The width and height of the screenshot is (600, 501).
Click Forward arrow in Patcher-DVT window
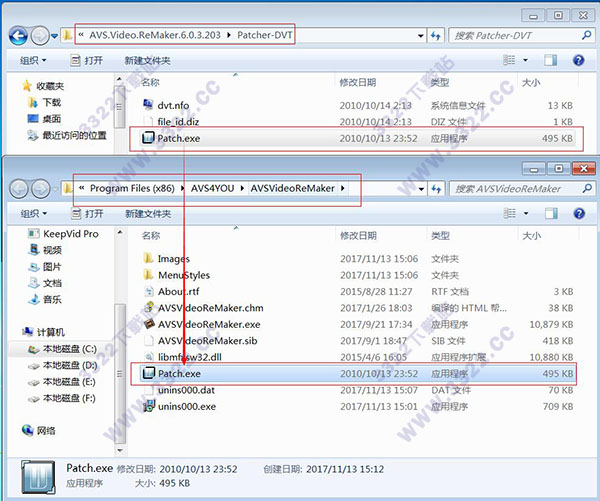(x=40, y=36)
